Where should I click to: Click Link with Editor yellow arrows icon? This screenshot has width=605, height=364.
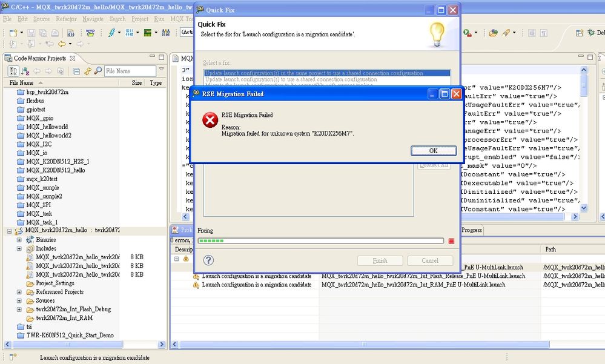88,71
